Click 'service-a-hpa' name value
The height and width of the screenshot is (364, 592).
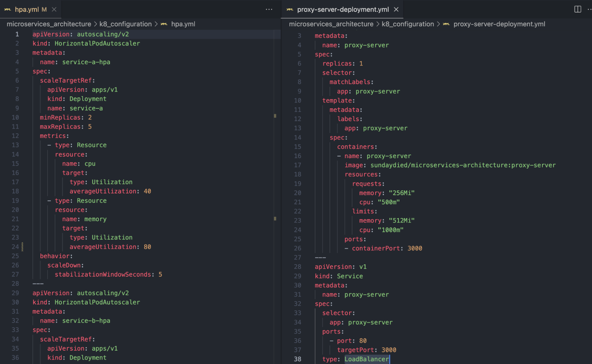click(x=86, y=62)
